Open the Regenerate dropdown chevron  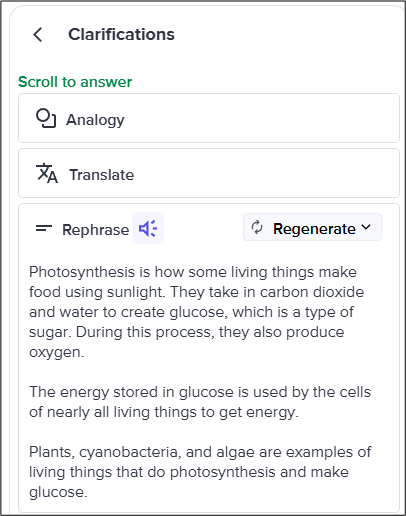[x=366, y=227]
